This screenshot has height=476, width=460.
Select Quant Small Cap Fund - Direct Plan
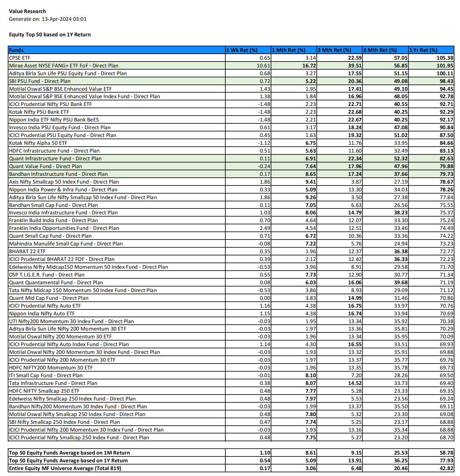tap(50, 236)
